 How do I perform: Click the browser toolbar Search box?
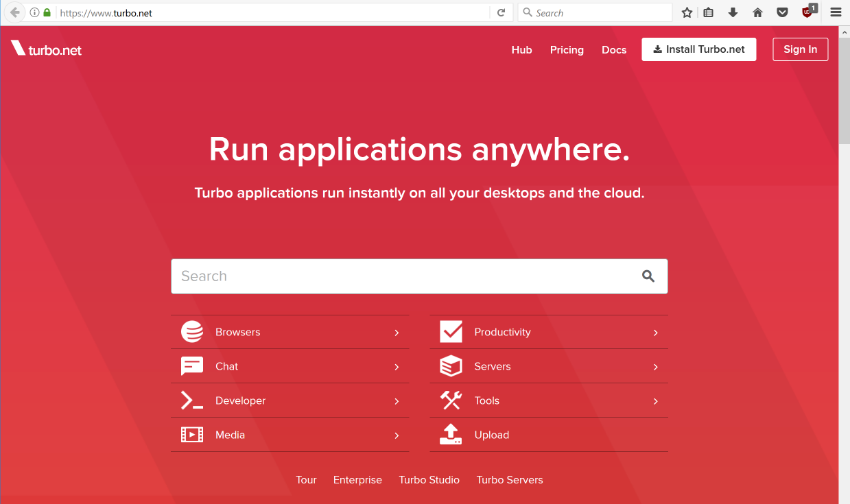tap(595, 12)
